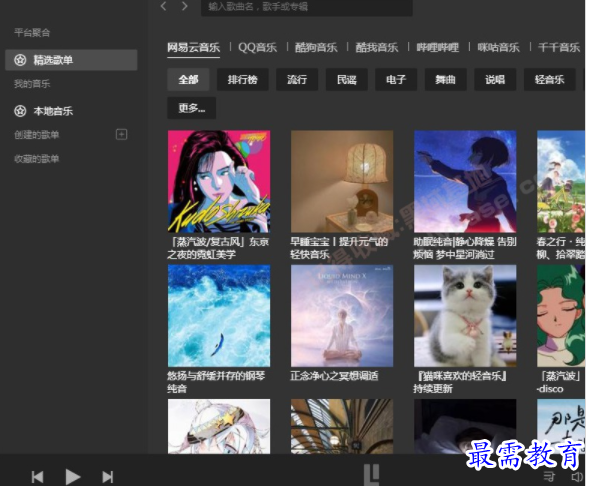The height and width of the screenshot is (486, 590).
Task: Open the 春之行 playlist cover
Action: point(561,181)
